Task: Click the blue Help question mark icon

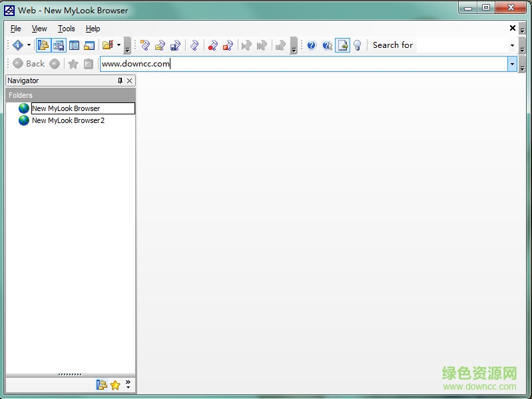Action: pos(311,45)
